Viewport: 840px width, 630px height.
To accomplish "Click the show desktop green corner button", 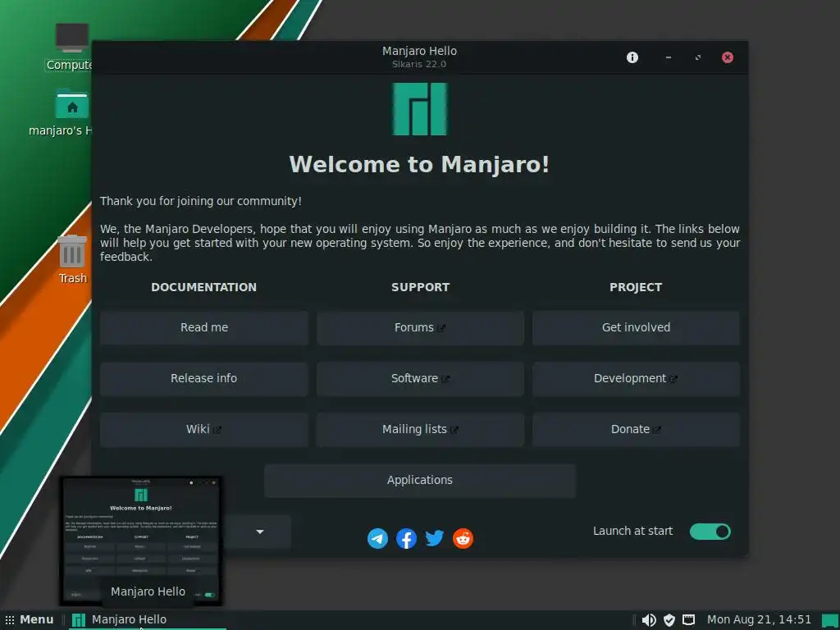I will click(831, 620).
